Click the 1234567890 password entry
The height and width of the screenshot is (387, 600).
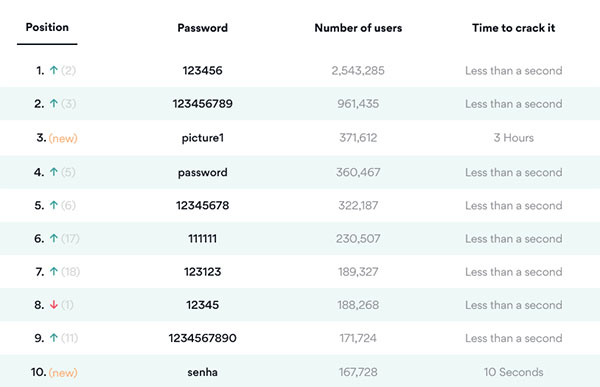pyautogui.click(x=202, y=338)
